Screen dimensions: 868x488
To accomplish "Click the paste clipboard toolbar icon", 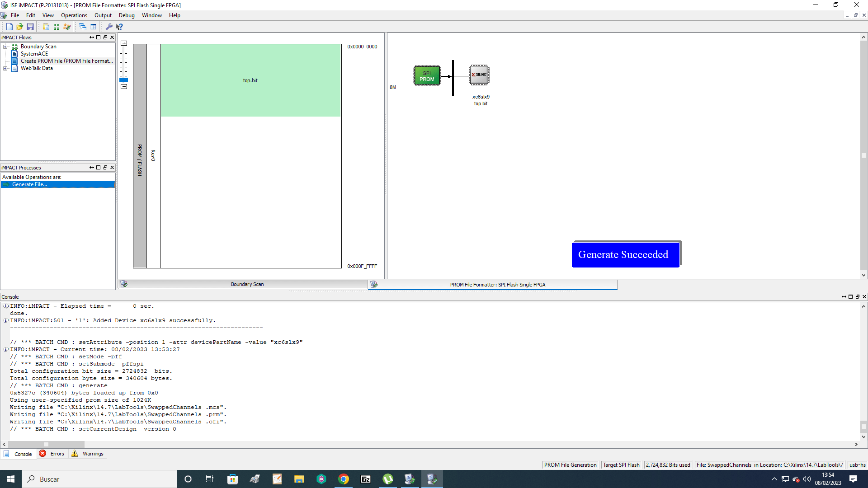I will 46,27.
